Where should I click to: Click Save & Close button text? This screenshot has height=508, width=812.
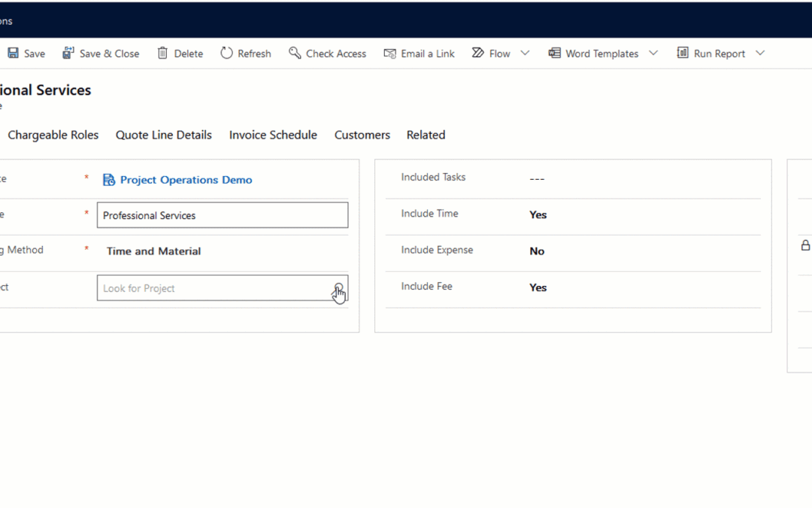[x=109, y=53]
